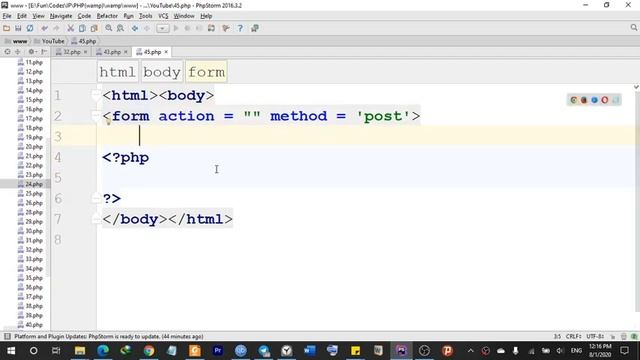This screenshot has width=640, height=360.
Task: Open the run configuration dropdown
Action: pos(162,28)
